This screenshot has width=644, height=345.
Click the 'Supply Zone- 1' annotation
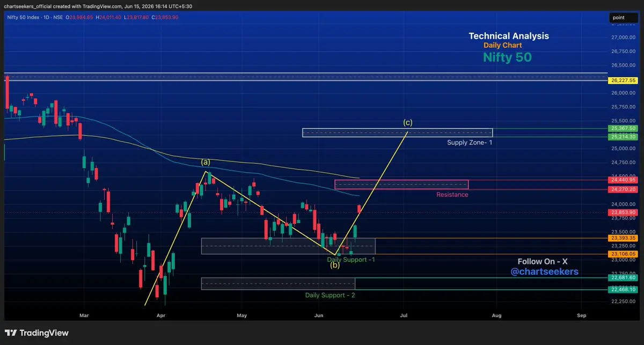(470, 143)
